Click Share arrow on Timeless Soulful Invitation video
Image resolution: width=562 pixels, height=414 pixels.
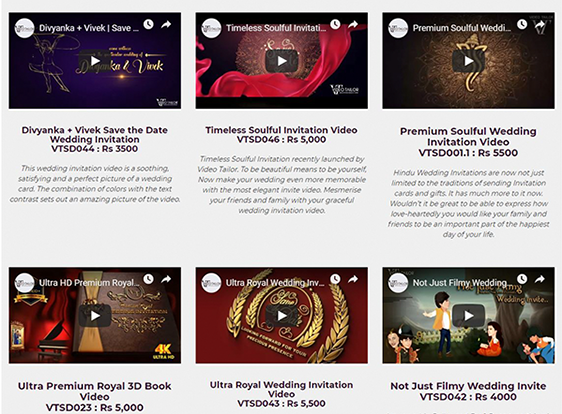pos(353,24)
